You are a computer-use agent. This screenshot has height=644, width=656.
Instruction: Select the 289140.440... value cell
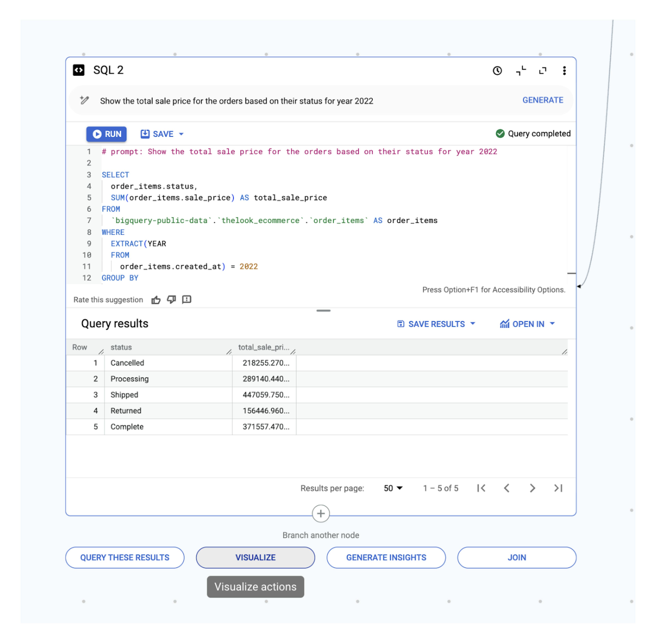click(264, 379)
